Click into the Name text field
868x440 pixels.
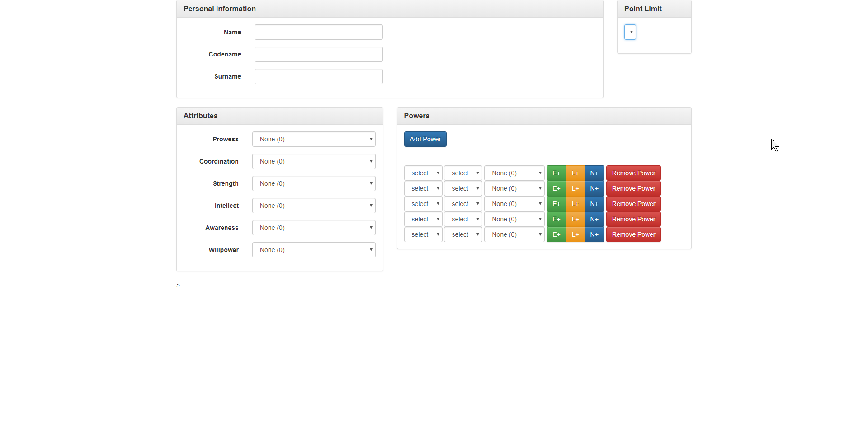point(318,32)
